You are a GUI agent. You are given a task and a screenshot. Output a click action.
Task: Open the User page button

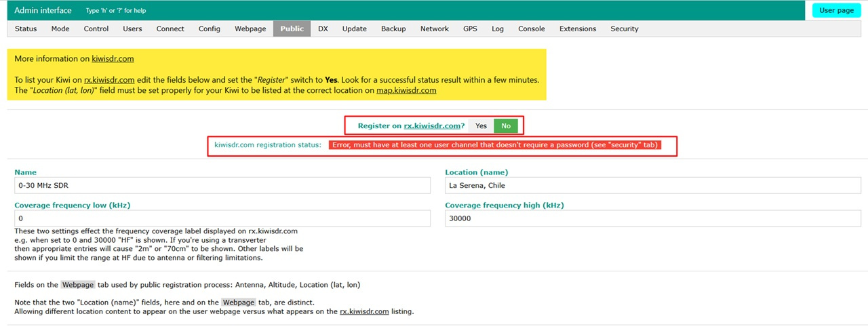click(836, 10)
